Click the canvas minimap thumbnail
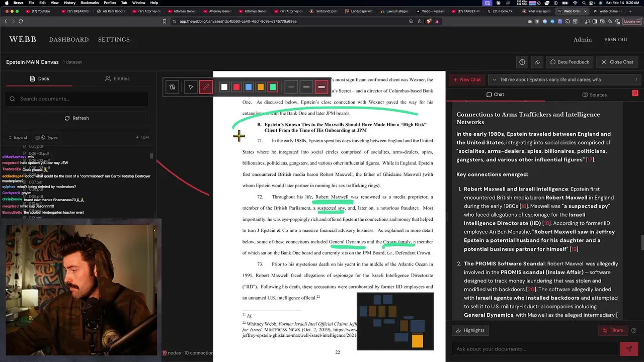The width and height of the screenshot is (644, 362). (x=395, y=321)
